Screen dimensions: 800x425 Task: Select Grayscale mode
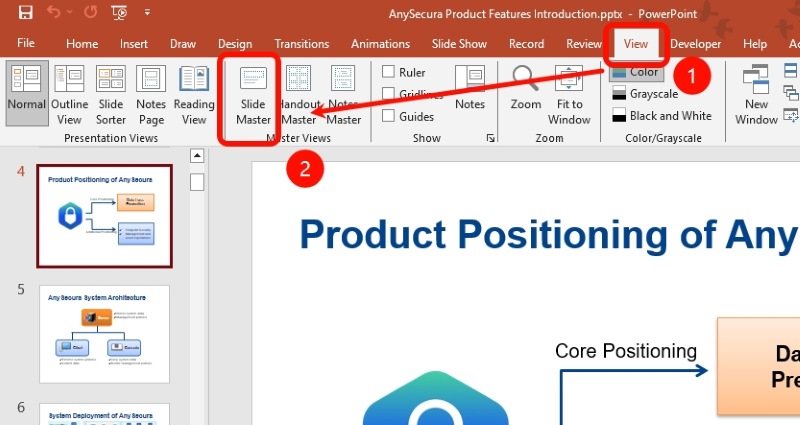point(645,94)
